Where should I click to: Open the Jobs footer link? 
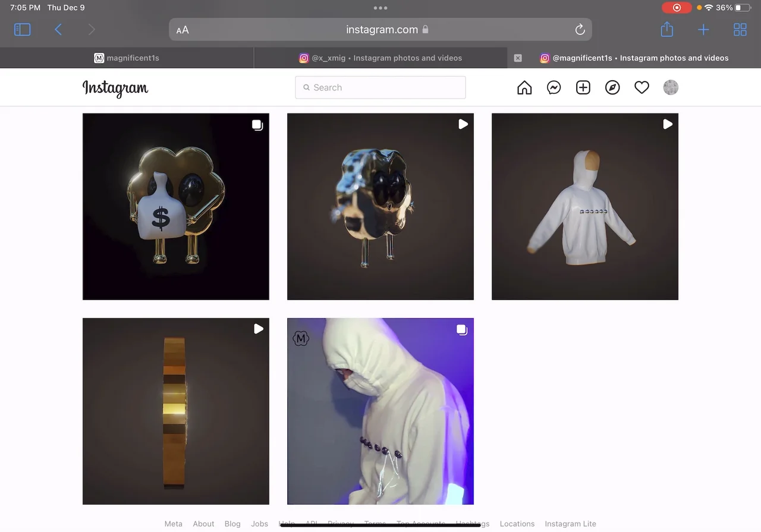tap(260, 524)
